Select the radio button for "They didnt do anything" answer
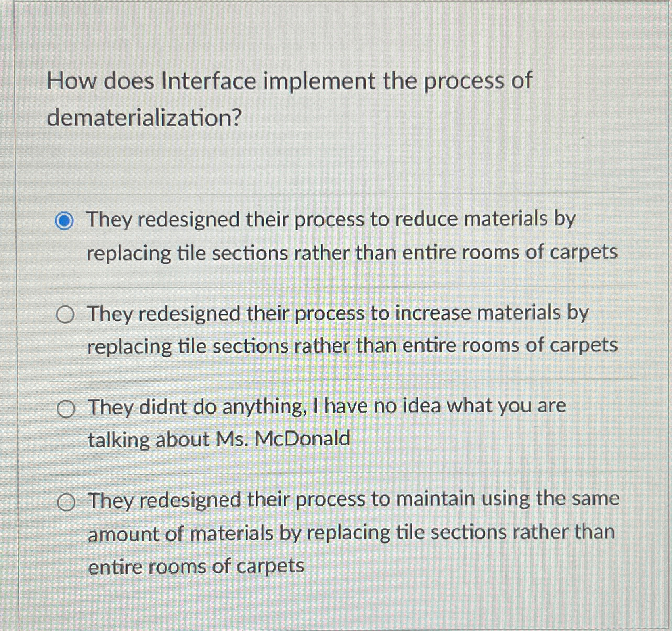672x631 pixels. pos(66,409)
